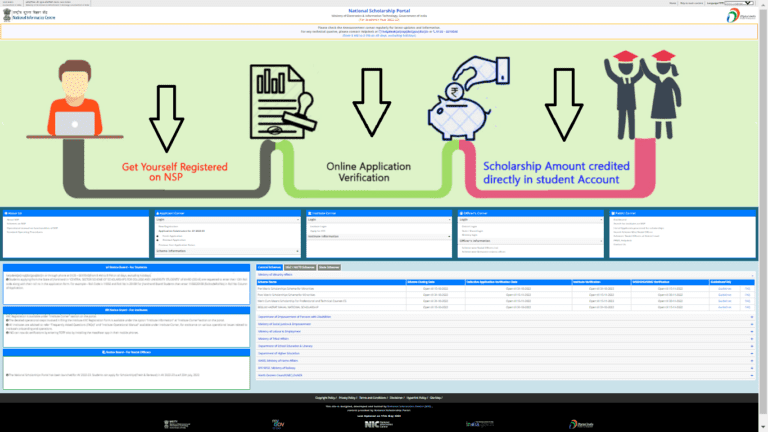This screenshot has height=432, width=768.
Task: Expand Department of School Education & Literacy
Action: tap(505, 346)
